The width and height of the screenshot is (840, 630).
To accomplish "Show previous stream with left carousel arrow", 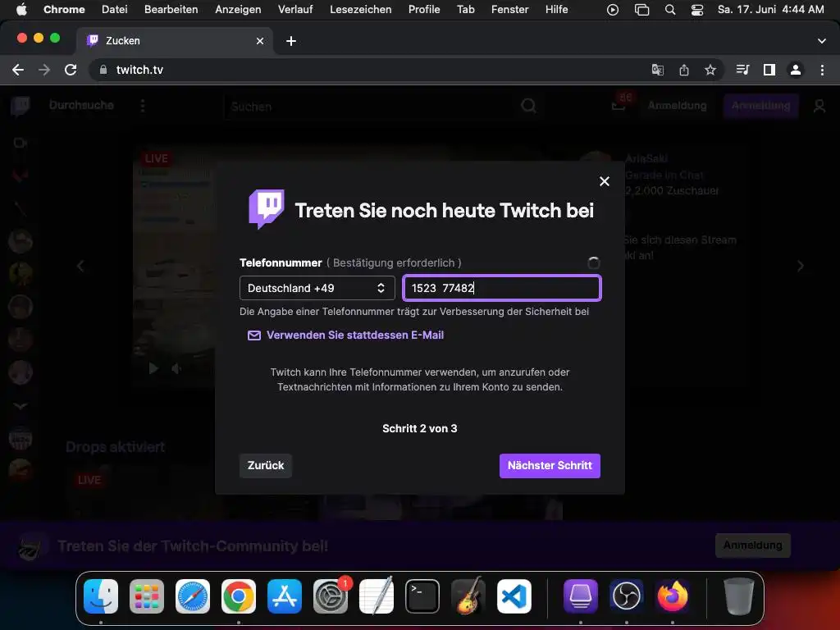I will click(x=80, y=267).
